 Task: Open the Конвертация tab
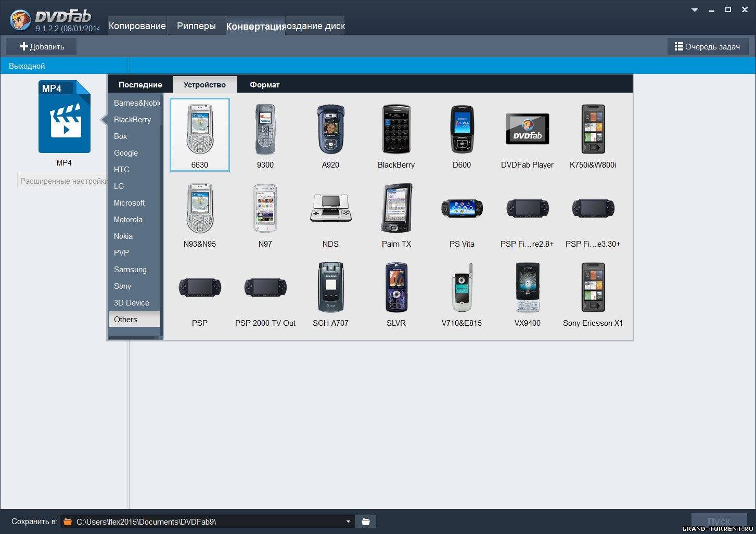click(x=255, y=26)
